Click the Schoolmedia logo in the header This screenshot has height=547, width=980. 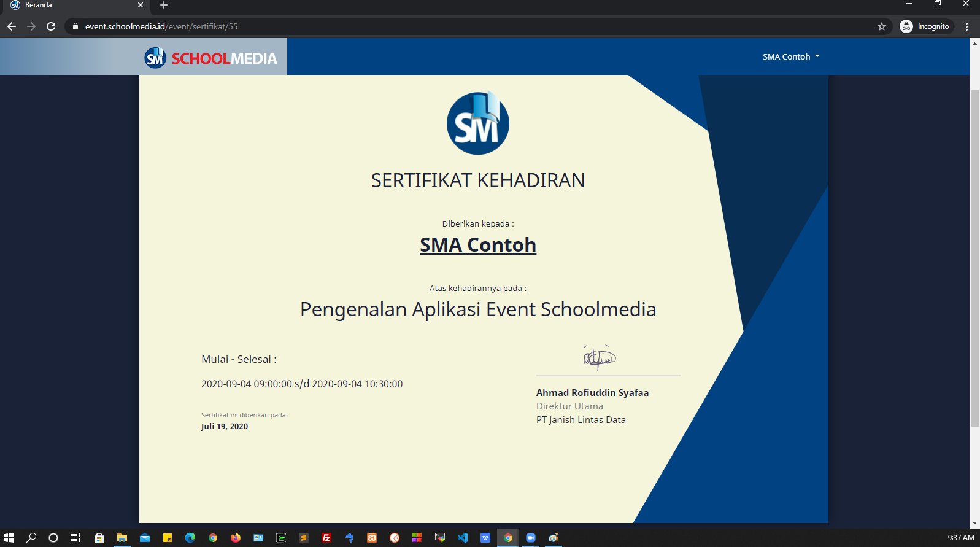(210, 58)
